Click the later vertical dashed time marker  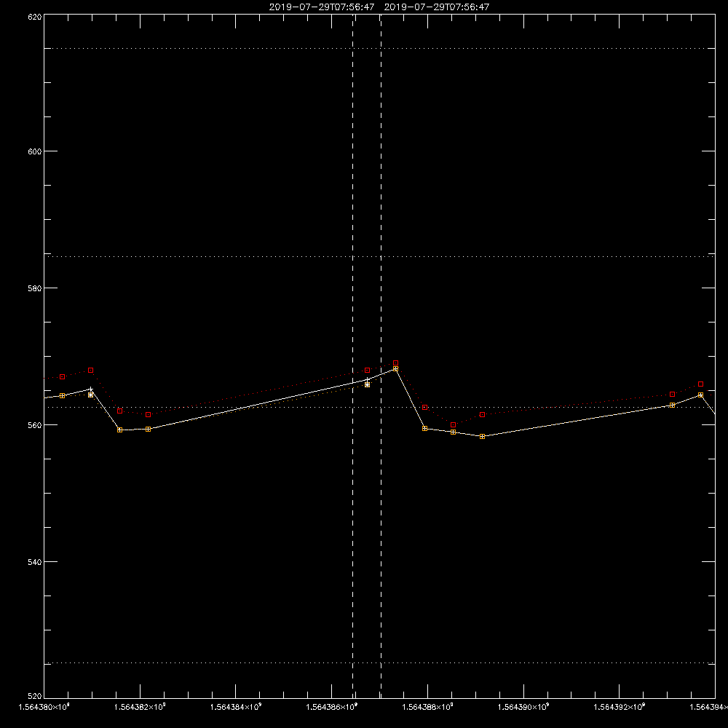click(381, 355)
